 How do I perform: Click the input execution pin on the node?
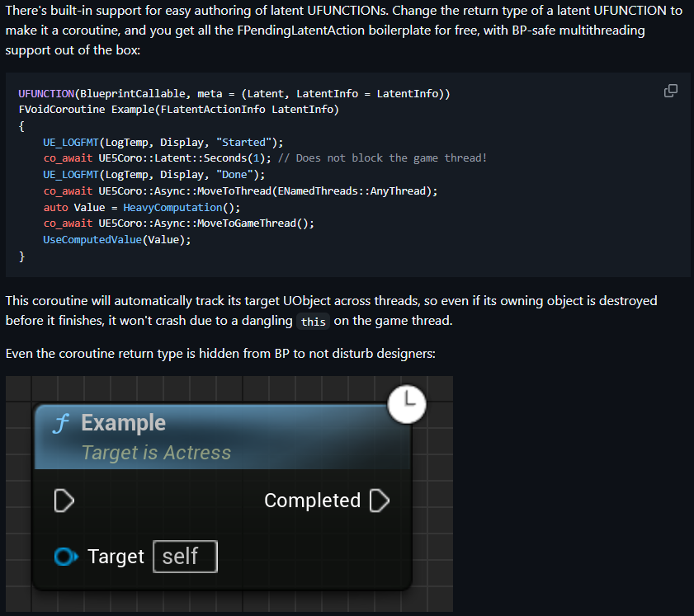tap(64, 501)
